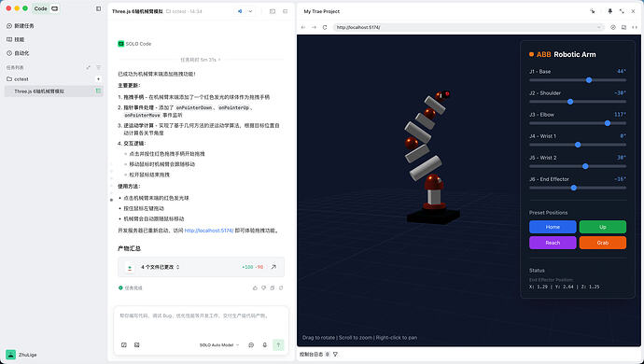Click the blue Home preset button
This screenshot has height=364, width=644.
553,227
